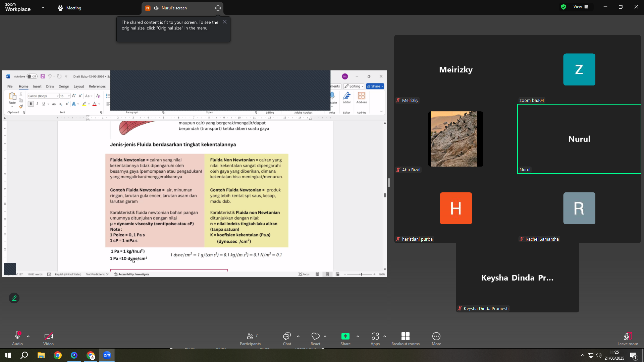Collapse the Word ribbon with chevron
The height and width of the screenshot is (362, 644).
tap(381, 112)
